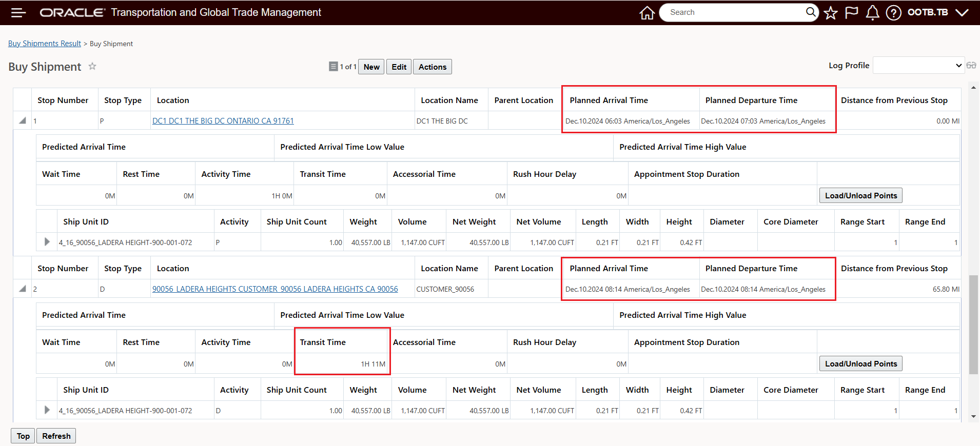980x446 pixels.
Task: Open notifications bell
Action: (872, 13)
